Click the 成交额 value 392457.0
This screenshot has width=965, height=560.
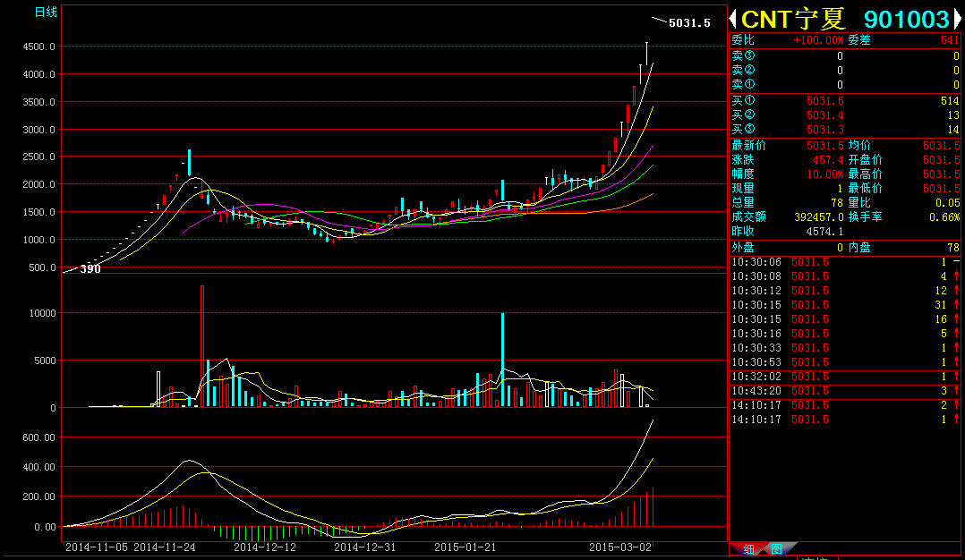[819, 217]
